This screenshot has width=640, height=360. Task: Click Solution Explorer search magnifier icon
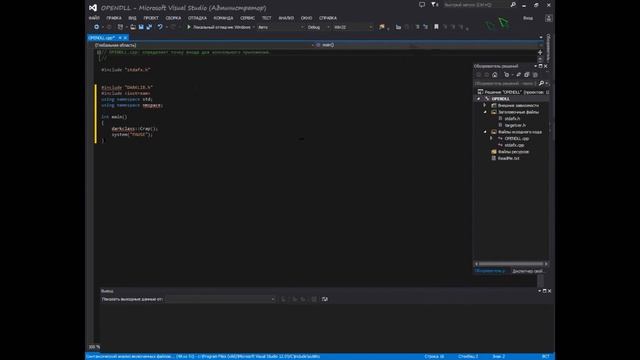coord(542,83)
